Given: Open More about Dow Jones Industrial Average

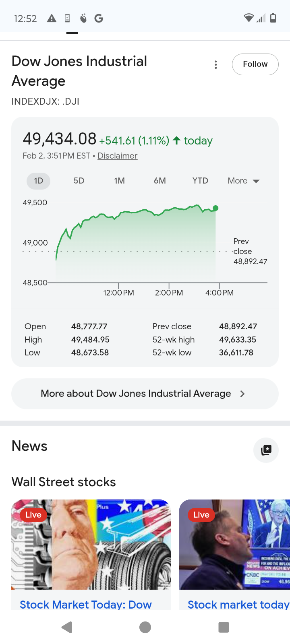Looking at the screenshot, I should [x=145, y=394].
